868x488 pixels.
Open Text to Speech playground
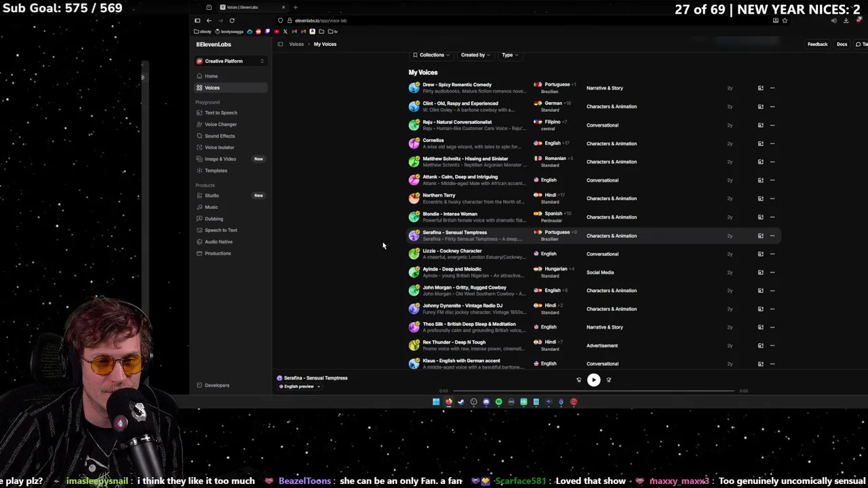coord(221,113)
